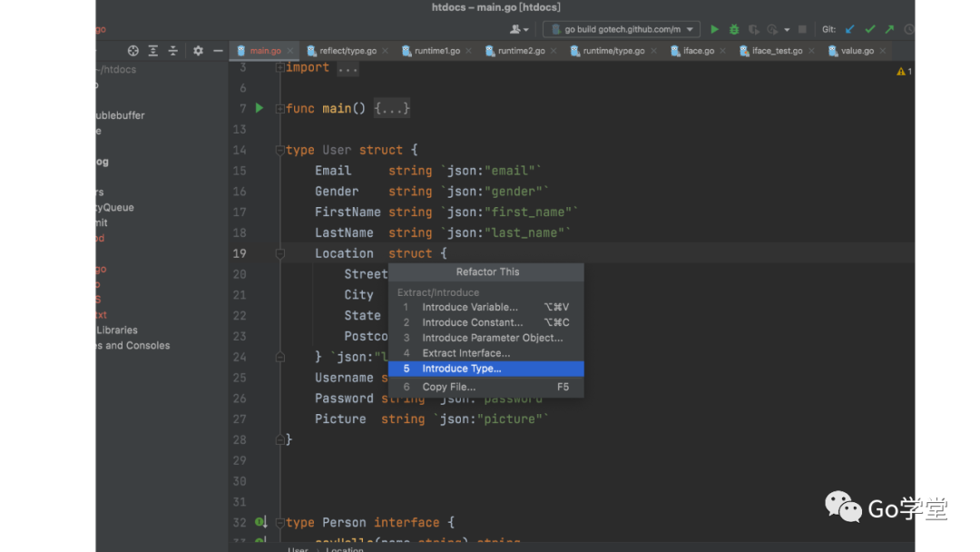Start debugging with the green bug icon
The height and width of the screenshot is (552, 980).
(734, 29)
